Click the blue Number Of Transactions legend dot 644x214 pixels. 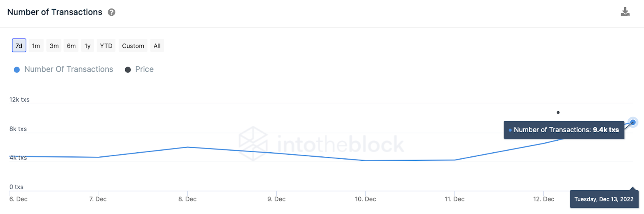tap(17, 70)
